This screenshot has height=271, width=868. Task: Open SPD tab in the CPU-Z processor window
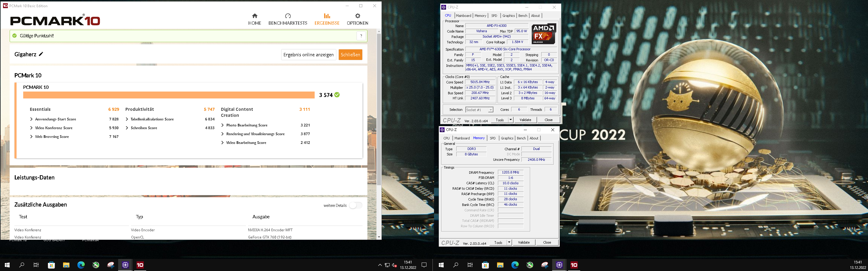point(494,15)
